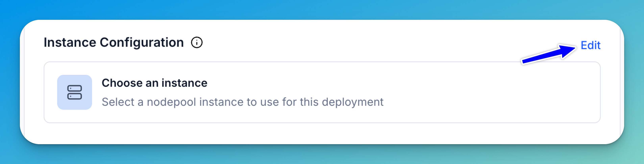Click the word "Instance" in the heading
Viewport: 644px width, 164px height.
(x=70, y=42)
